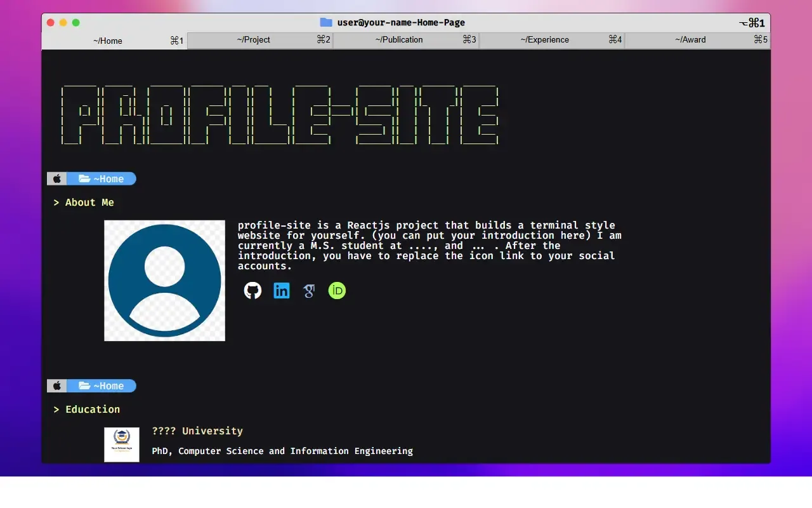This screenshot has height=508, width=812.
Task: Click Apple logo above Education section
Action: point(56,386)
